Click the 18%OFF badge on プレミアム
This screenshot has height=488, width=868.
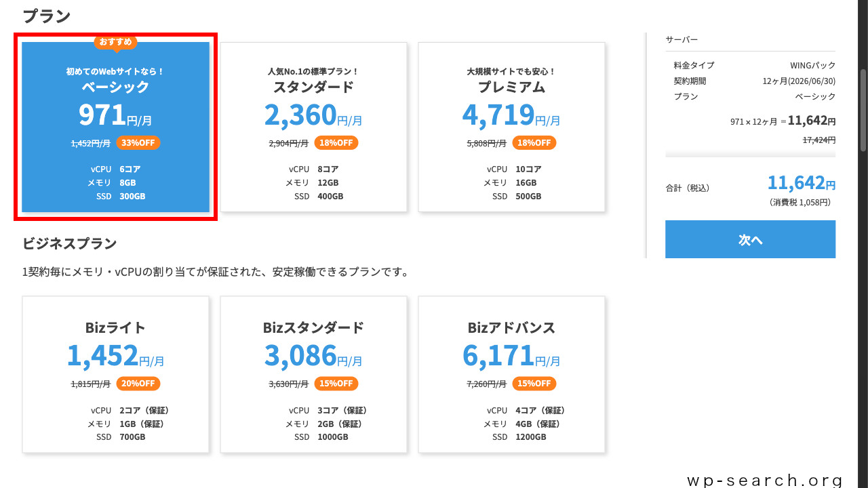point(534,143)
